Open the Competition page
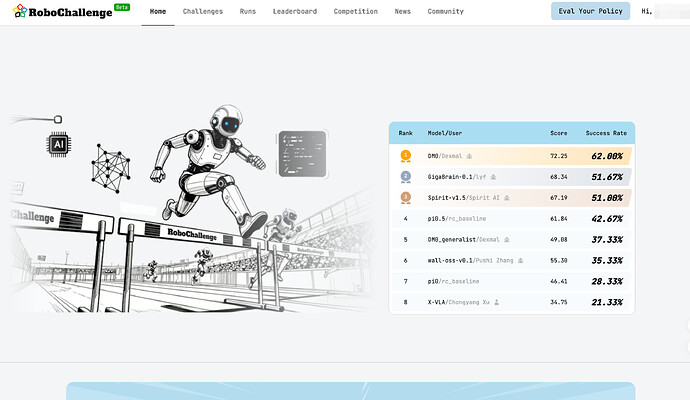This screenshot has height=400, width=690. (356, 11)
